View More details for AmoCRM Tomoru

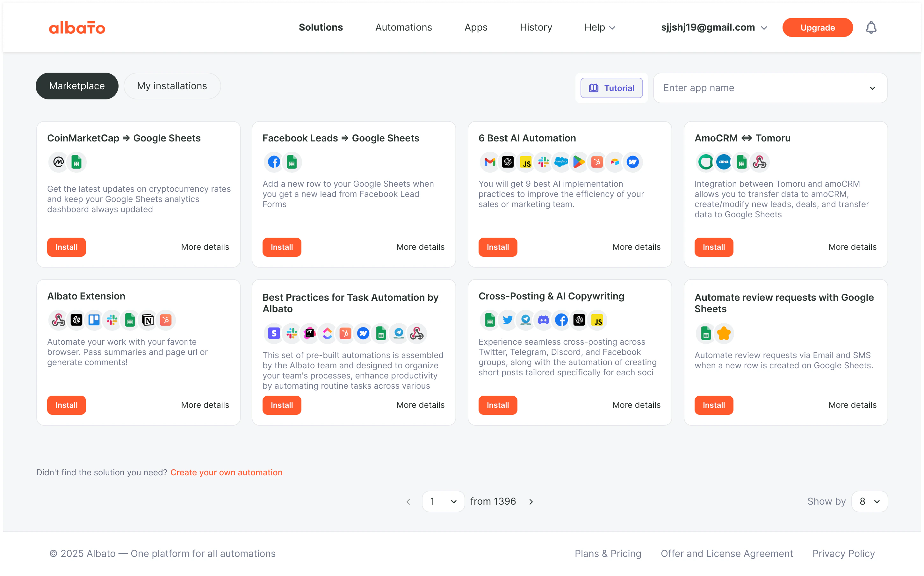click(x=852, y=247)
